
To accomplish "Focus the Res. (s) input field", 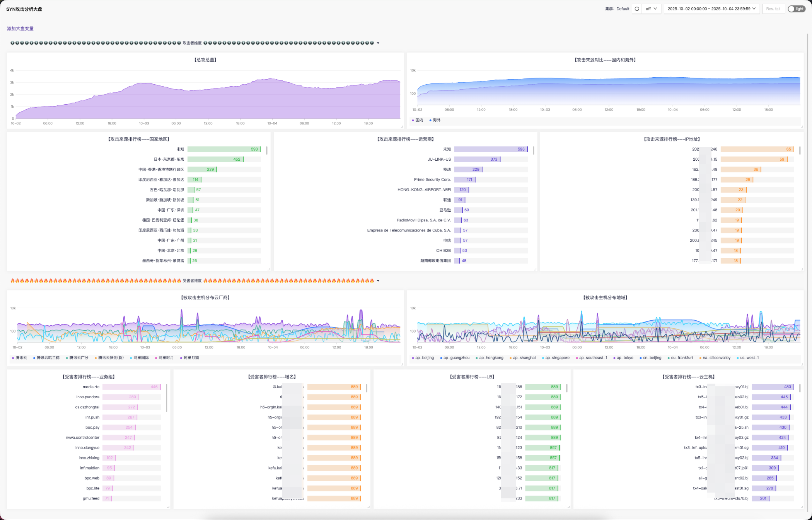I will [773, 9].
